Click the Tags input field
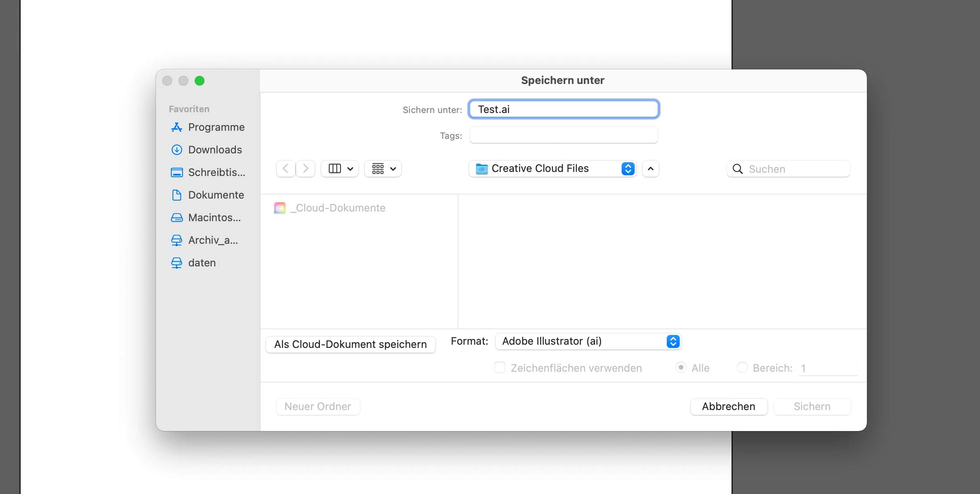This screenshot has height=494, width=980. pyautogui.click(x=564, y=135)
